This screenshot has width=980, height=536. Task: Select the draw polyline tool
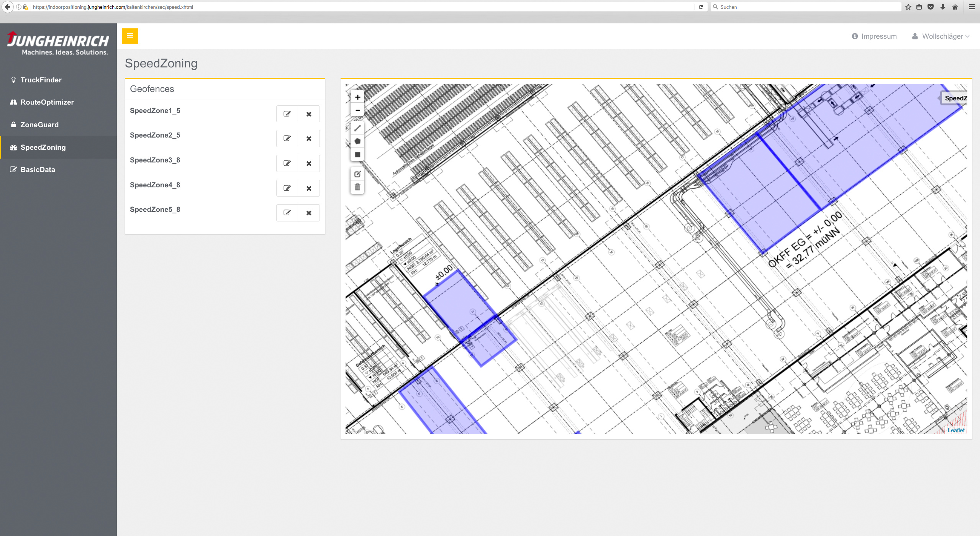pos(357,128)
